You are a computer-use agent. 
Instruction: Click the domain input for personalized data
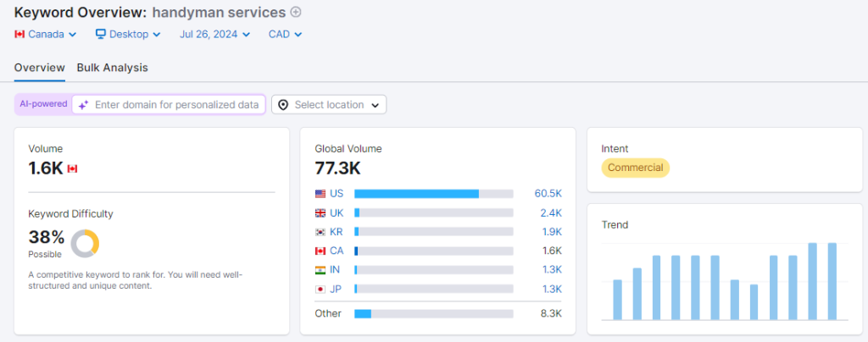[169, 104]
